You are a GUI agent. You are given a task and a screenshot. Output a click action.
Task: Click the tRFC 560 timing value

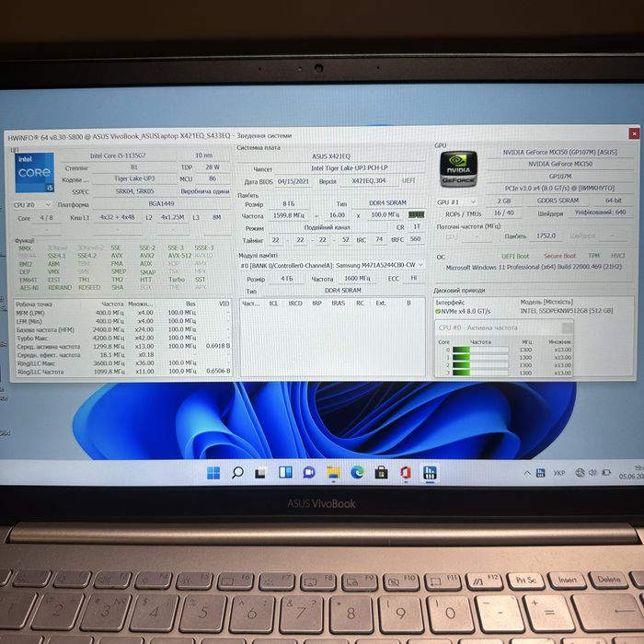(415, 239)
